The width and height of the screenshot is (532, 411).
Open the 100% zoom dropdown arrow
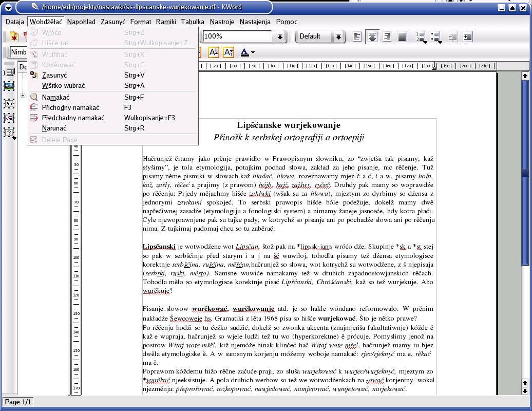pos(280,36)
